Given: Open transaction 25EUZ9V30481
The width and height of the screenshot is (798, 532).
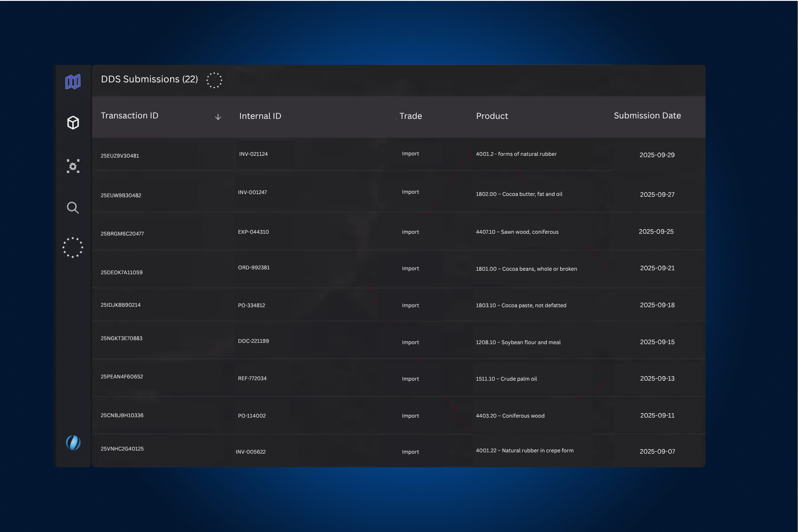Looking at the screenshot, I should tap(120, 156).
